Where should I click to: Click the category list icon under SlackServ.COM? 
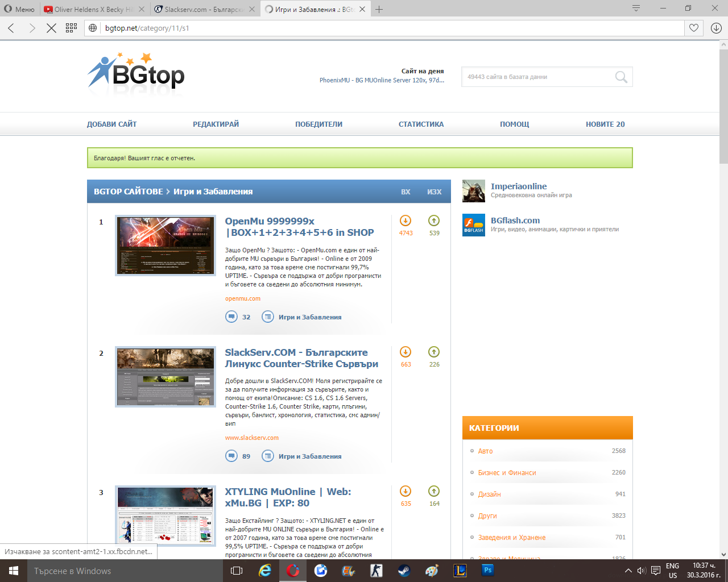[x=268, y=456]
